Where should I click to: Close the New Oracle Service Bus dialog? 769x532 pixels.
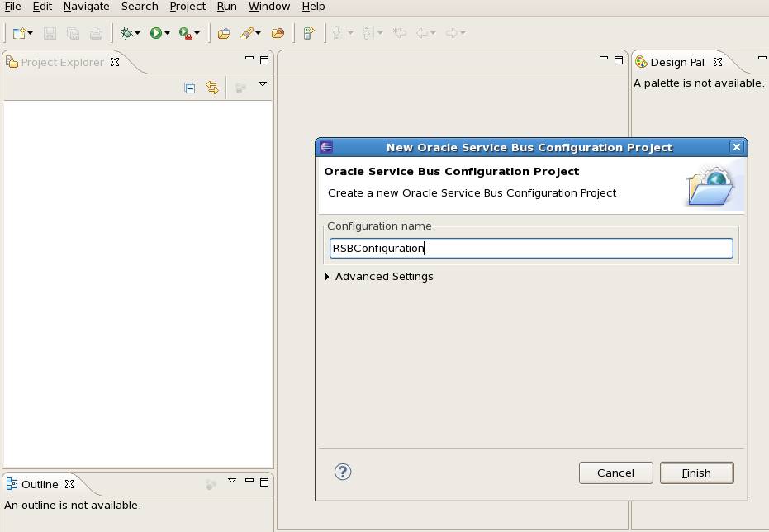click(737, 147)
